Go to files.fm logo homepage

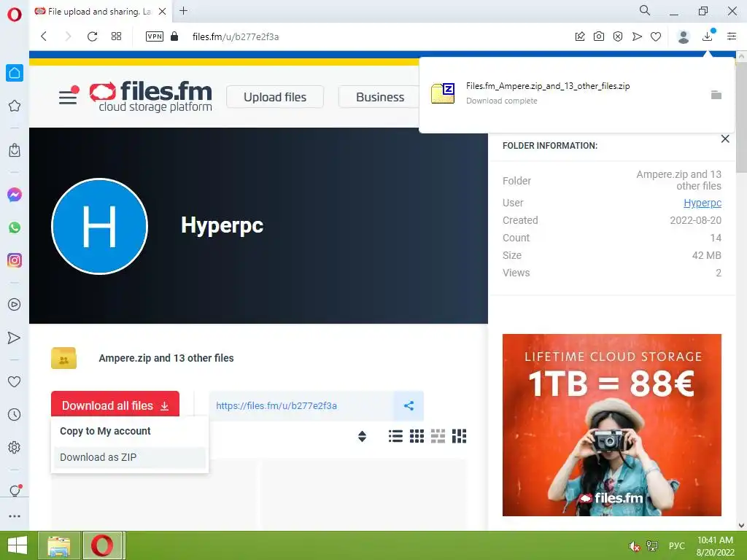coord(152,97)
